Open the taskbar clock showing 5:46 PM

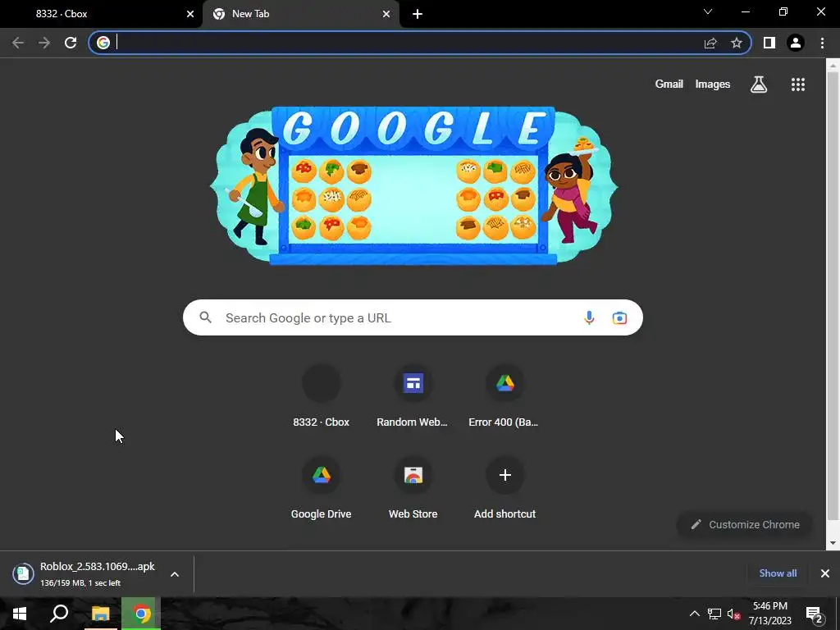tap(769, 614)
